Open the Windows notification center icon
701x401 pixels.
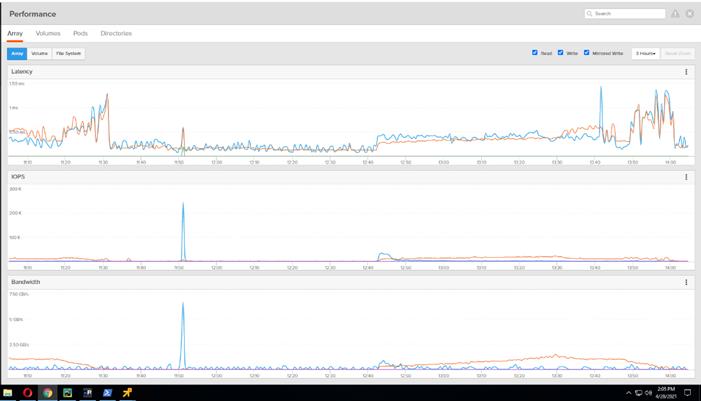(688, 393)
